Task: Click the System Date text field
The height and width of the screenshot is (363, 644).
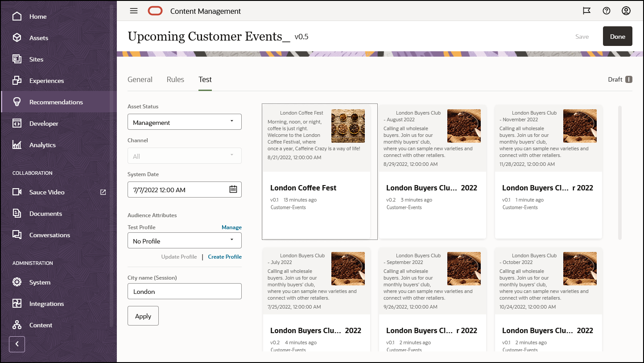Action: 185,190
